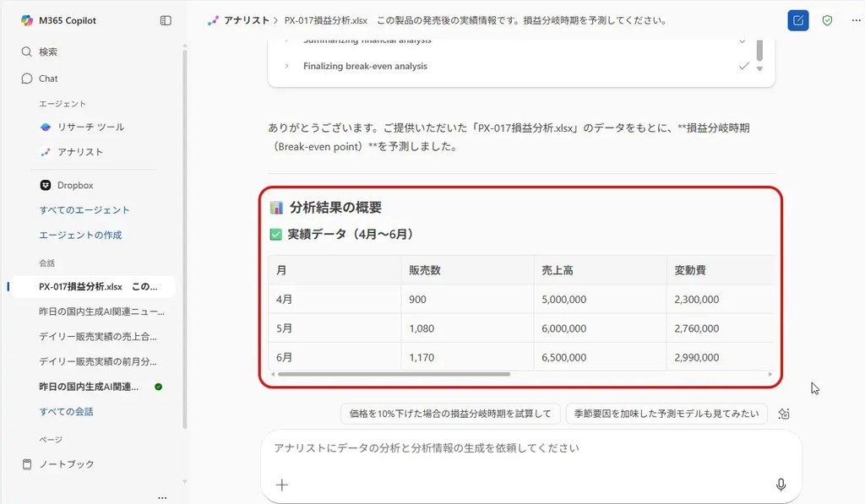Click the 季節要因を加味した予測モデルも見てみたい suggestion
The image size is (865, 504).
(x=666, y=414)
